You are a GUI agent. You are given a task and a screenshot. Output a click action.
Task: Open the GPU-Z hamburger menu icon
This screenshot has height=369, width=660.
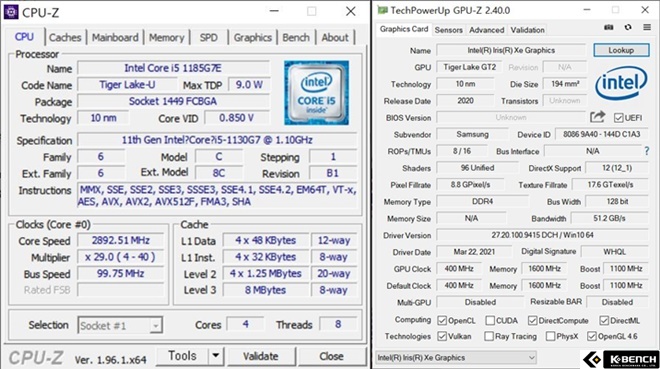pos(647,27)
